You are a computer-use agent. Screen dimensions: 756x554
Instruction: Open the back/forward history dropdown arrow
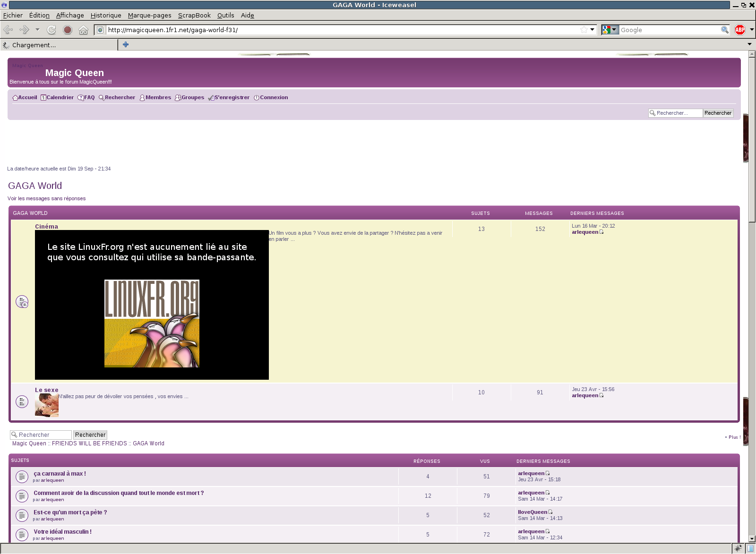pyautogui.click(x=37, y=30)
